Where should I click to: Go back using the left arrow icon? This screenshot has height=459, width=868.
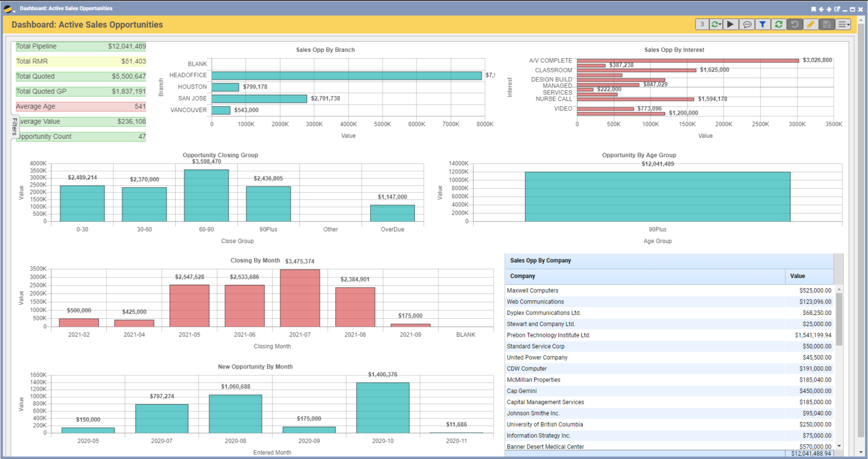pyautogui.click(x=822, y=9)
